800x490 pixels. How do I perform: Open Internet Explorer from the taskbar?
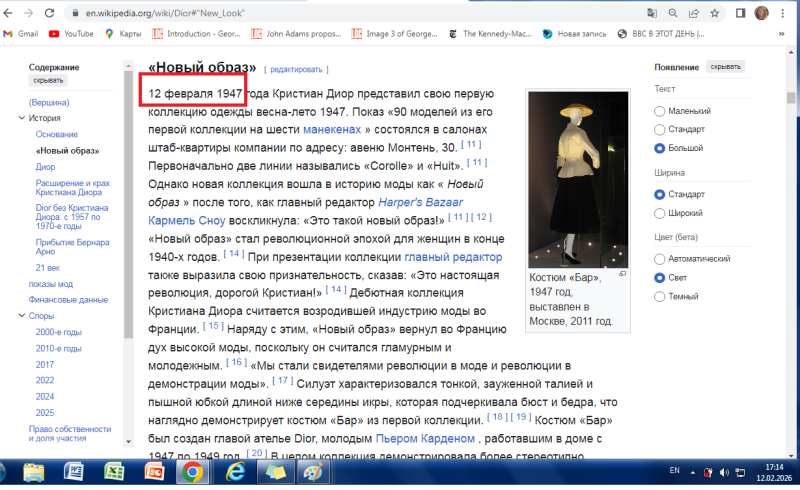(235, 471)
